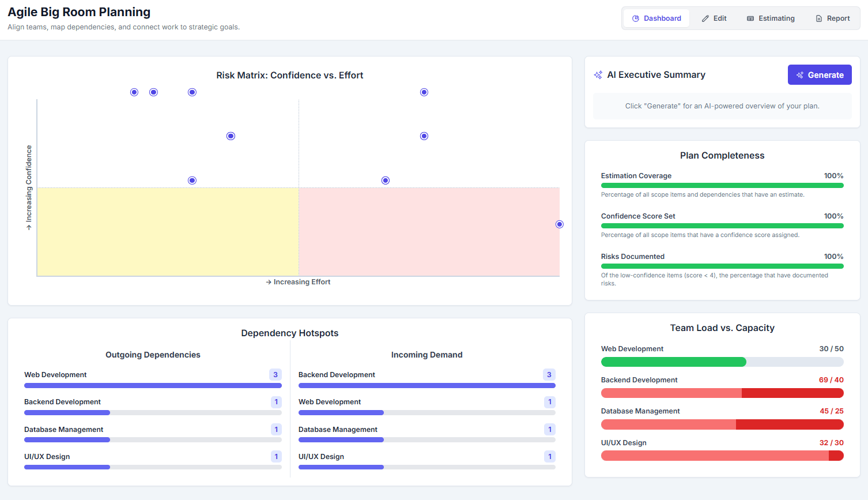Click the Backend Development bar under Incoming Demand
Screen dimensions: 868x500
427,385
